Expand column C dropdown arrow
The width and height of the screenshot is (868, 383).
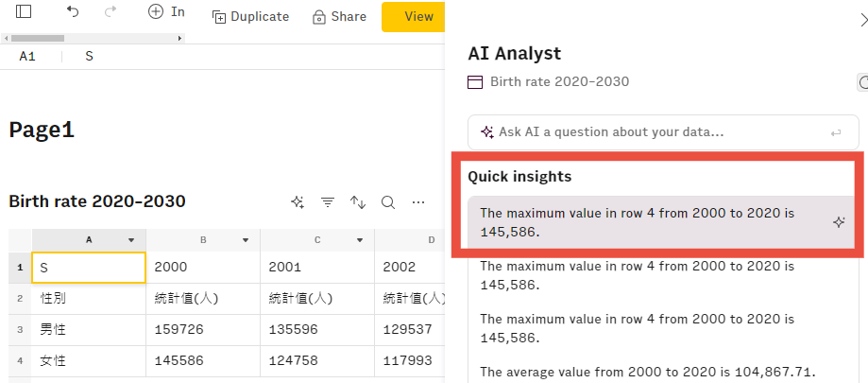pos(360,240)
